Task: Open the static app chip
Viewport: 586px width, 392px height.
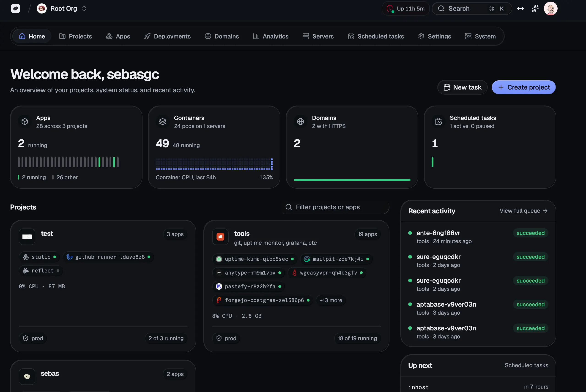Action: [x=39, y=257]
